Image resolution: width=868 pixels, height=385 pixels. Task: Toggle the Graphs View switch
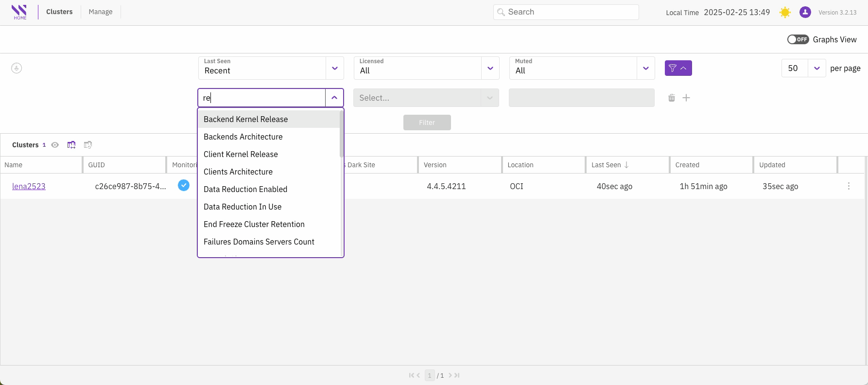point(798,40)
